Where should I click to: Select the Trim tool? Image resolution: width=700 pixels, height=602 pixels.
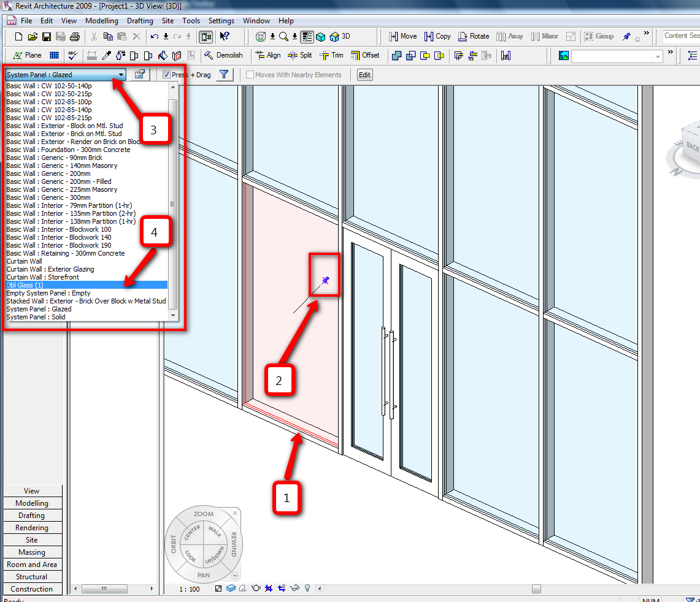[x=332, y=55]
